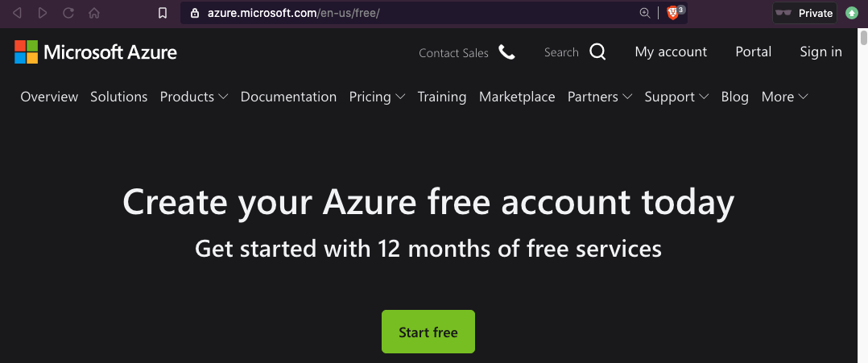Click the Search magnifier icon
868x363 pixels.
(x=597, y=52)
